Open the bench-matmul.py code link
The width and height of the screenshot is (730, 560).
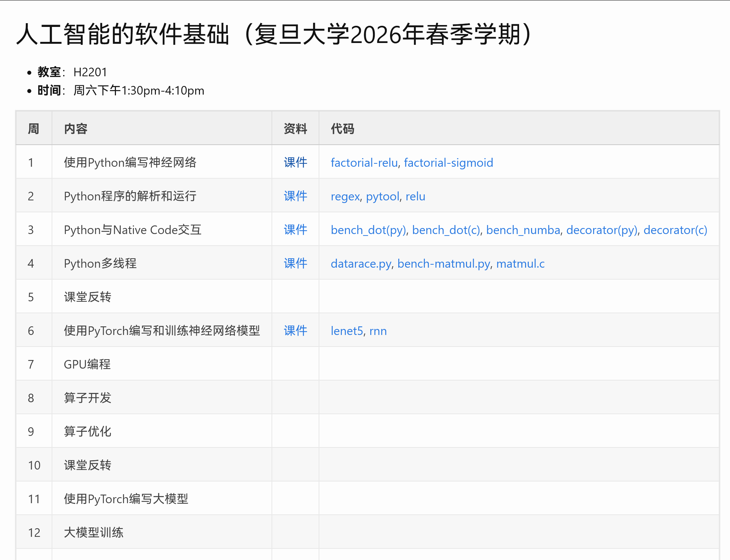pyautogui.click(x=444, y=263)
